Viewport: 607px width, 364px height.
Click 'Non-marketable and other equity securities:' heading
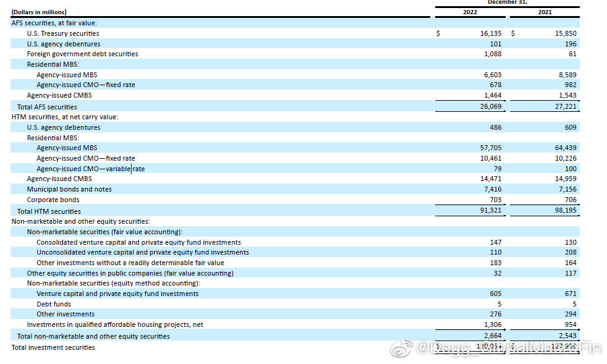[x=80, y=221]
